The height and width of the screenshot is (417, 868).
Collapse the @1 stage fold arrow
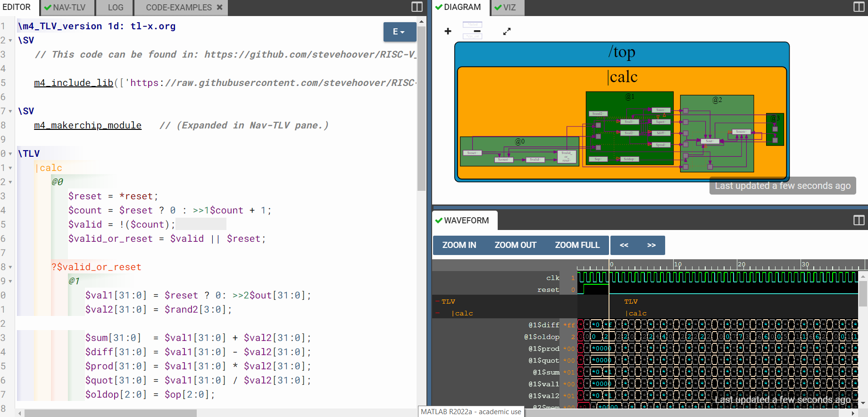10,281
